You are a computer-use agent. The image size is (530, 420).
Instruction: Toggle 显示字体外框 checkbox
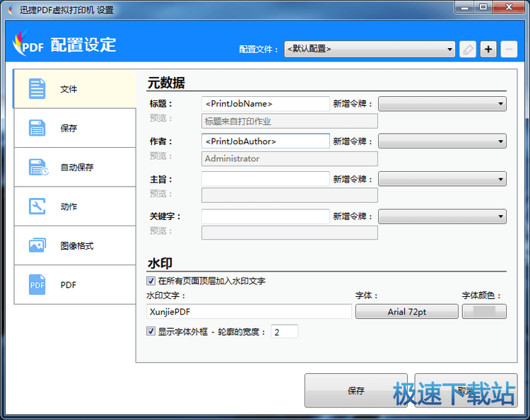(151, 331)
